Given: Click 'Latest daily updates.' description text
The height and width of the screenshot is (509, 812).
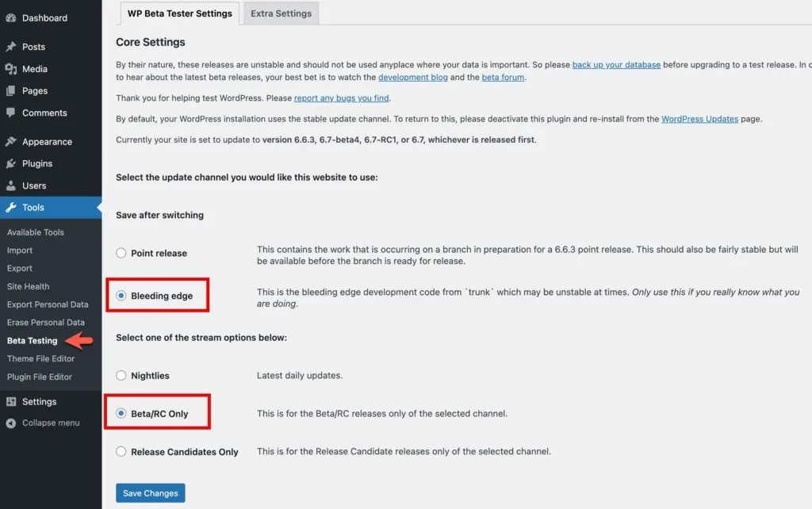Looking at the screenshot, I should click(x=299, y=375).
